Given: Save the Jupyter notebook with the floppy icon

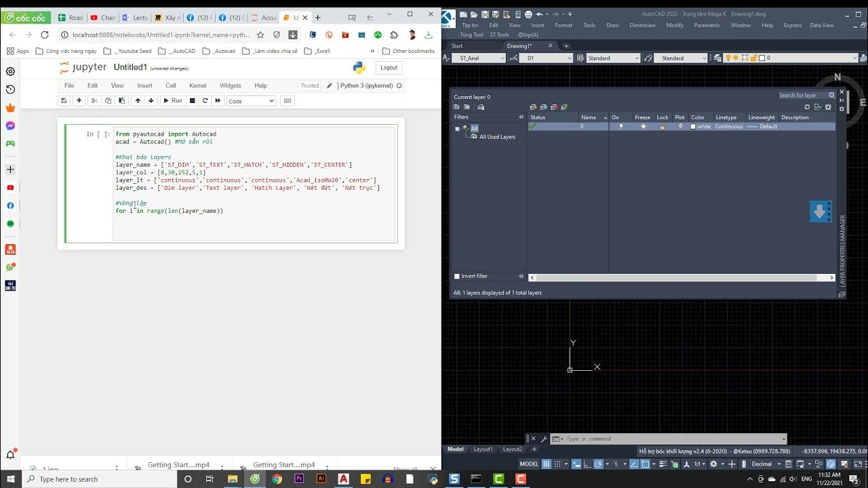Looking at the screenshot, I should coord(64,100).
